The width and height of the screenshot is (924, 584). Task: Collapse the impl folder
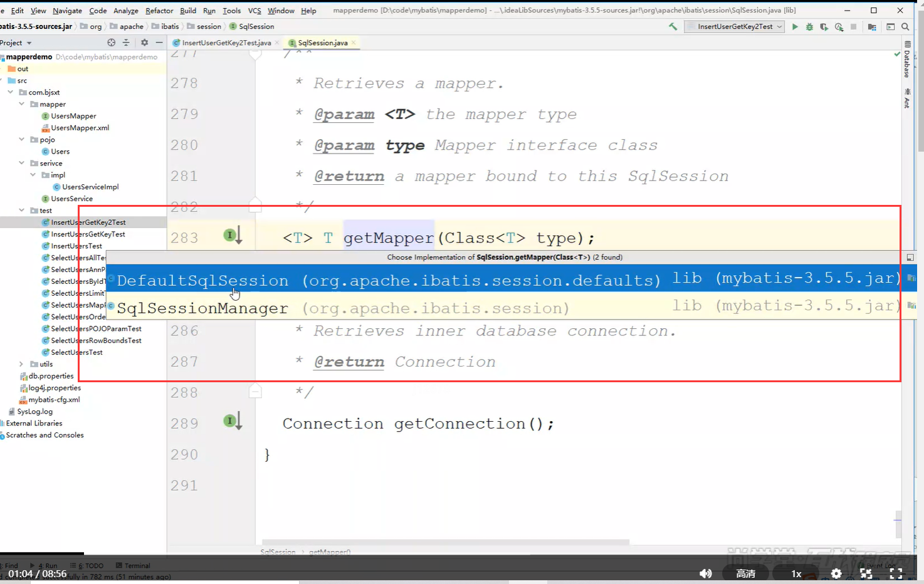(x=33, y=175)
